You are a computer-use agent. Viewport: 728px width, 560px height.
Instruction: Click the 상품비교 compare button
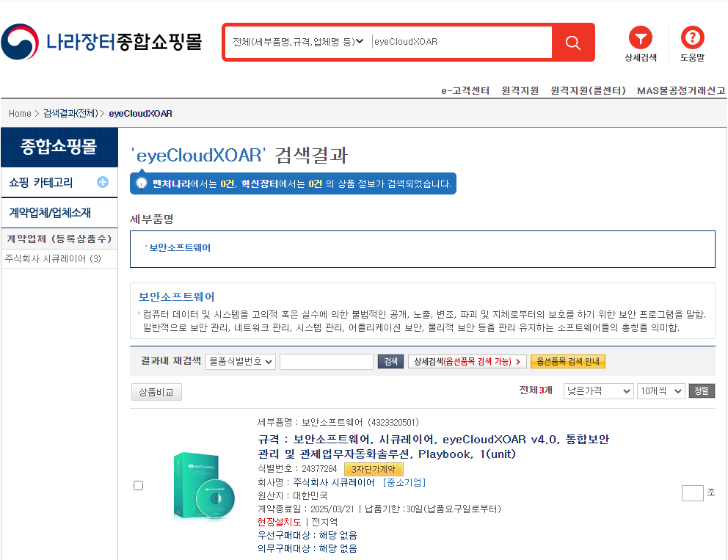156,391
